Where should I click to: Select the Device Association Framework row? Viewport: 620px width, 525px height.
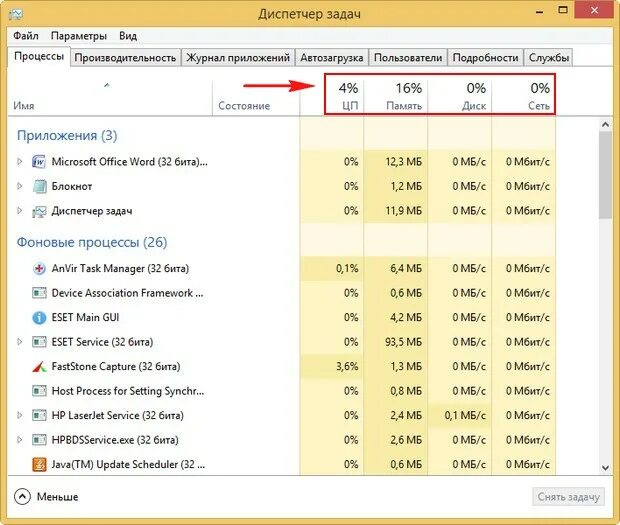pyautogui.click(x=282, y=293)
